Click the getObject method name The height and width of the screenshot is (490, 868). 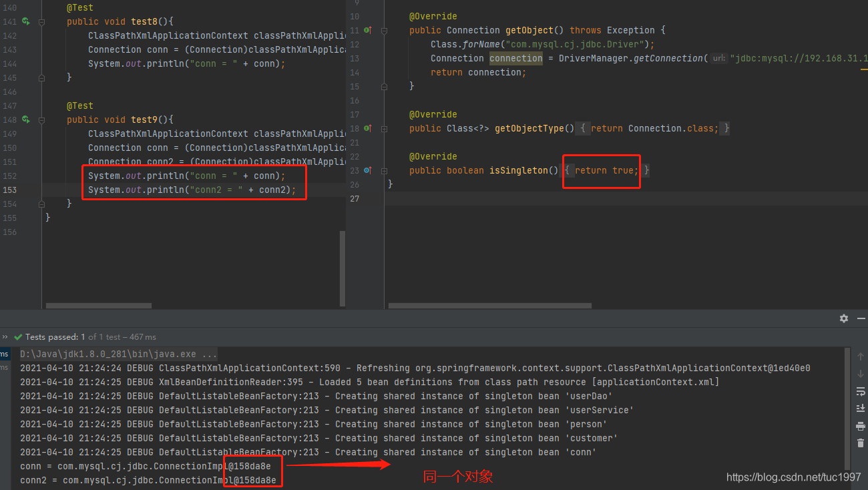pyautogui.click(x=529, y=30)
